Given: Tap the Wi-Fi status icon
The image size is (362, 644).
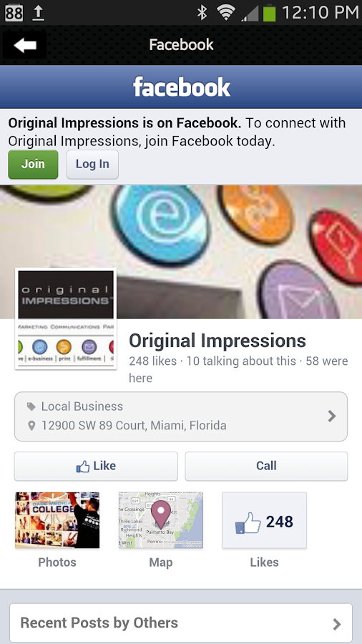Looking at the screenshot, I should (x=226, y=13).
